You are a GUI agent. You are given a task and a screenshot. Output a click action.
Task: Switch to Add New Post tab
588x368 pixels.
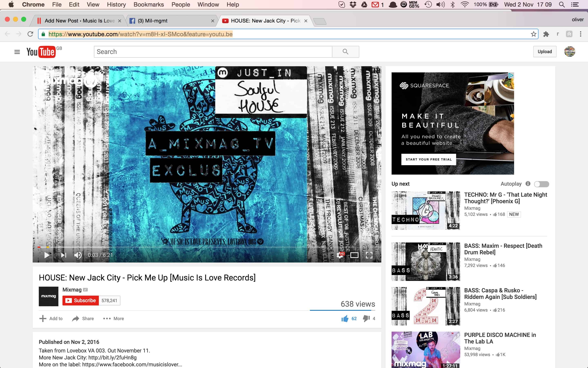(78, 21)
